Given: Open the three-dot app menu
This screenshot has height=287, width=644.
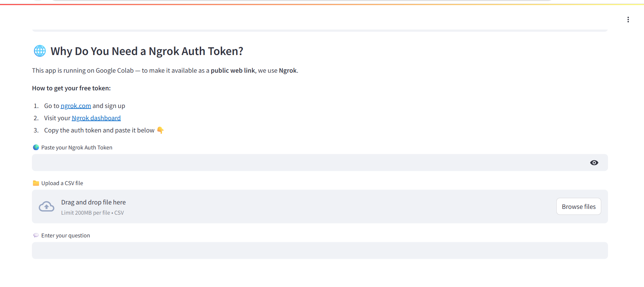Looking at the screenshot, I should pyautogui.click(x=628, y=20).
